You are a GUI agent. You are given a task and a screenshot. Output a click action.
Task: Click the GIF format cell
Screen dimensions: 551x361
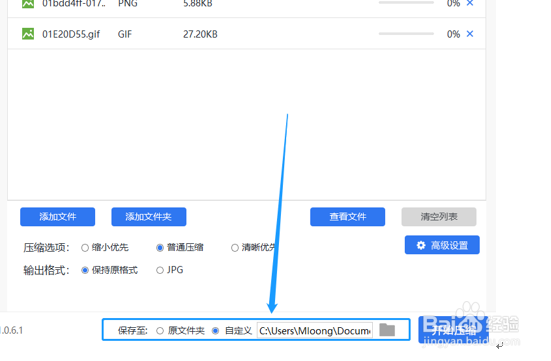[x=125, y=34]
